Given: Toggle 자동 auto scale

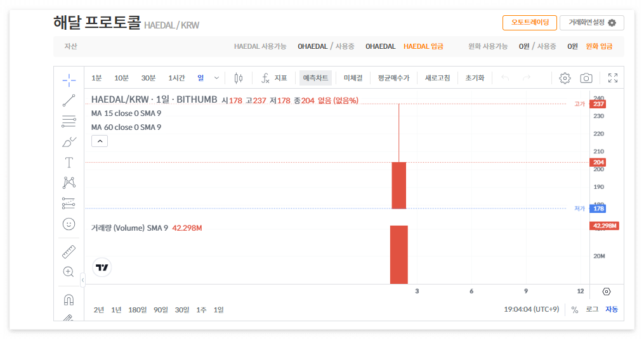Looking at the screenshot, I should 612,309.
